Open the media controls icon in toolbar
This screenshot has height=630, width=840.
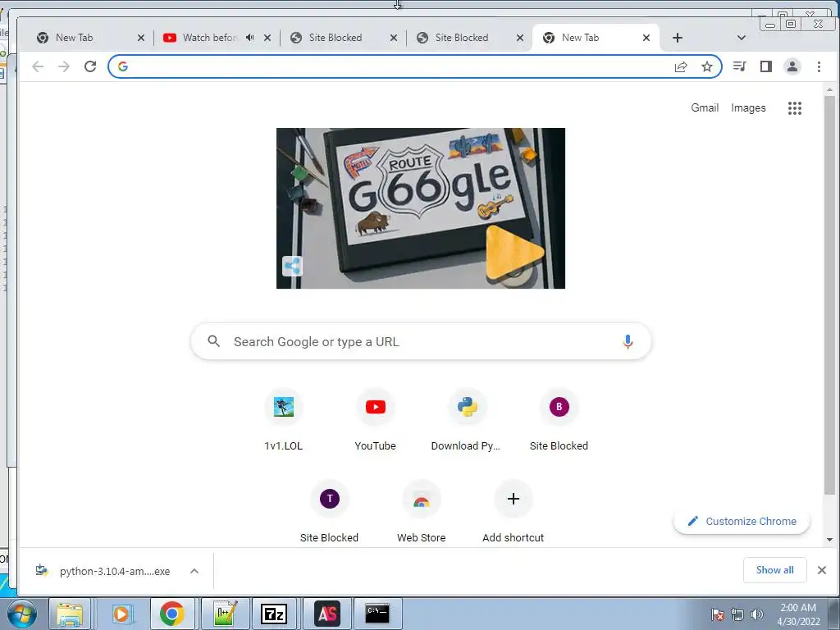(x=740, y=66)
